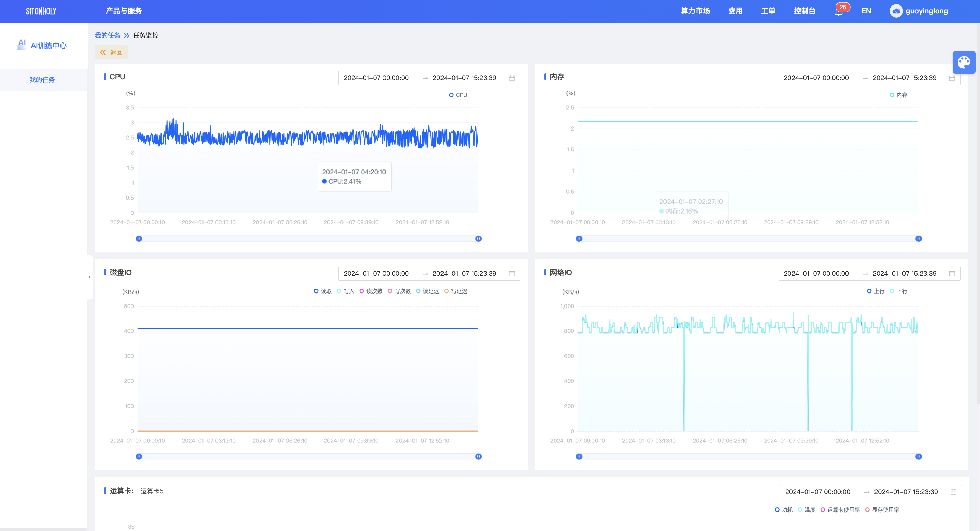This screenshot has height=531, width=980.
Task: Toggle the 内存 legend series
Action: [898, 95]
